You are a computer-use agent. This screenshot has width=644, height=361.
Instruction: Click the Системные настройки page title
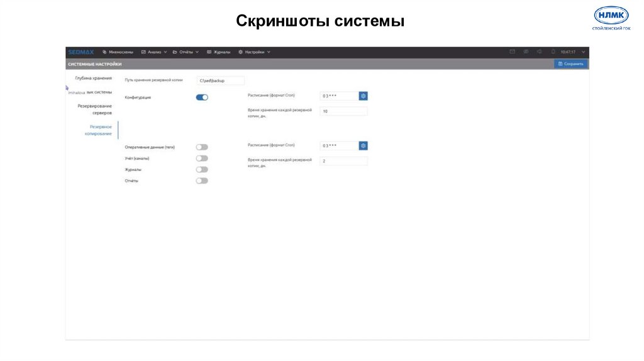[x=95, y=64]
